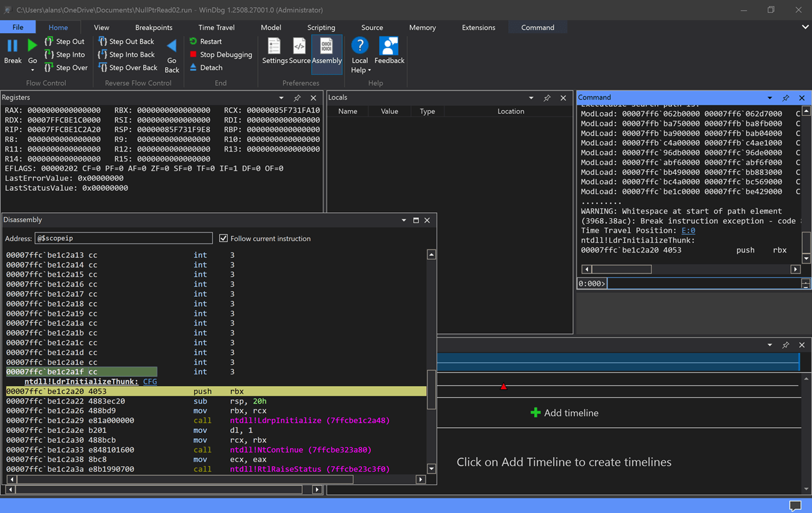The width and height of the screenshot is (812, 513).
Task: Open the Registers panel options dropdown arrow
Action: (x=281, y=98)
